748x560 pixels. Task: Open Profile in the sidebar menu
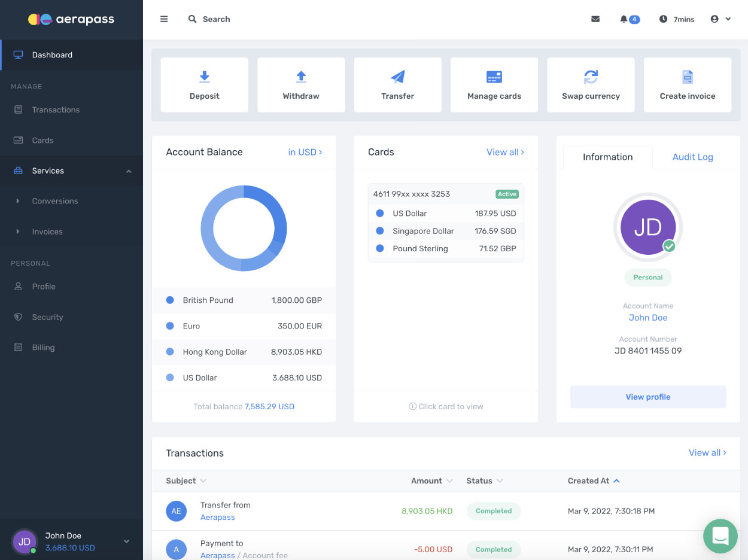pos(72,287)
